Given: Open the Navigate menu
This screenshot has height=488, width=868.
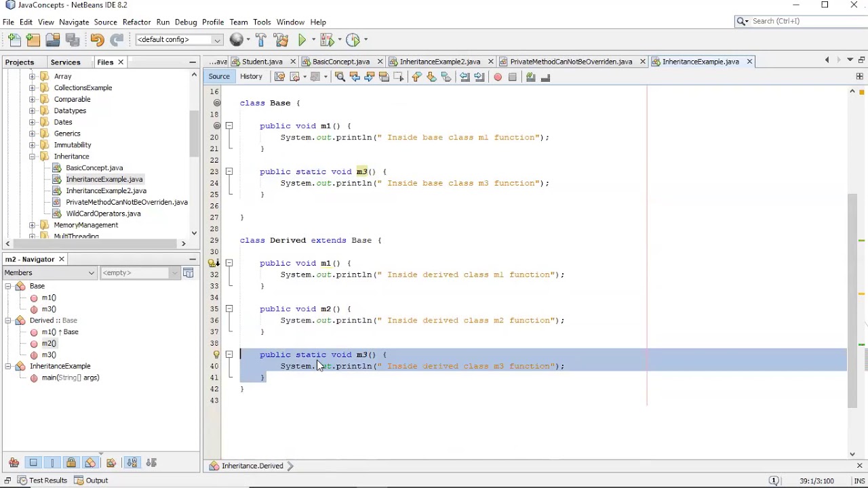Looking at the screenshot, I should 74,22.
